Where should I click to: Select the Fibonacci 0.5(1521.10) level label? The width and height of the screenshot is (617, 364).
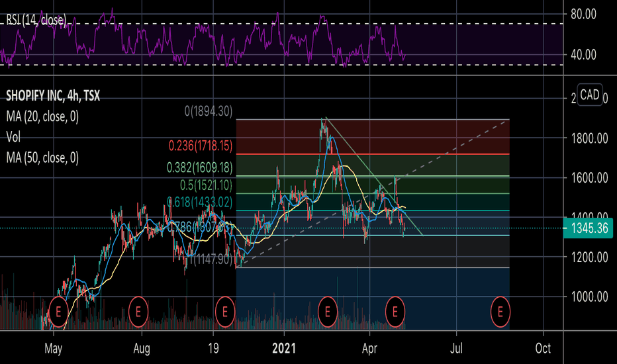(x=206, y=185)
